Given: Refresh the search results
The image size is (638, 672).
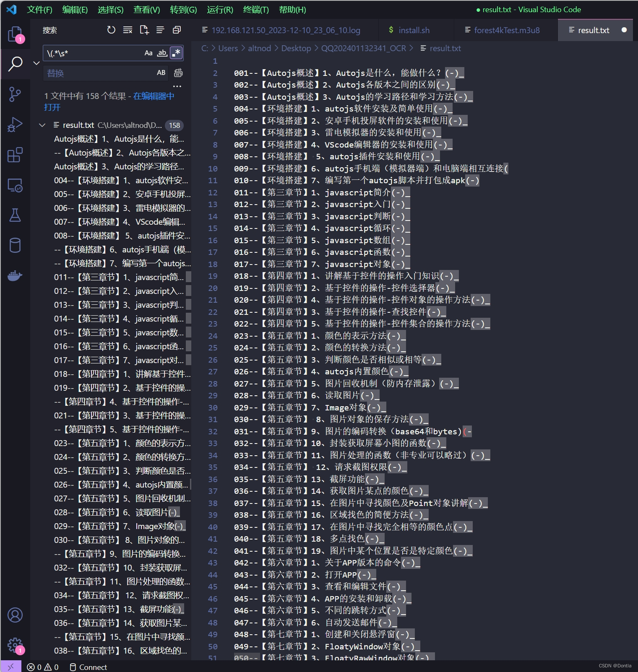Looking at the screenshot, I should click(x=111, y=30).
